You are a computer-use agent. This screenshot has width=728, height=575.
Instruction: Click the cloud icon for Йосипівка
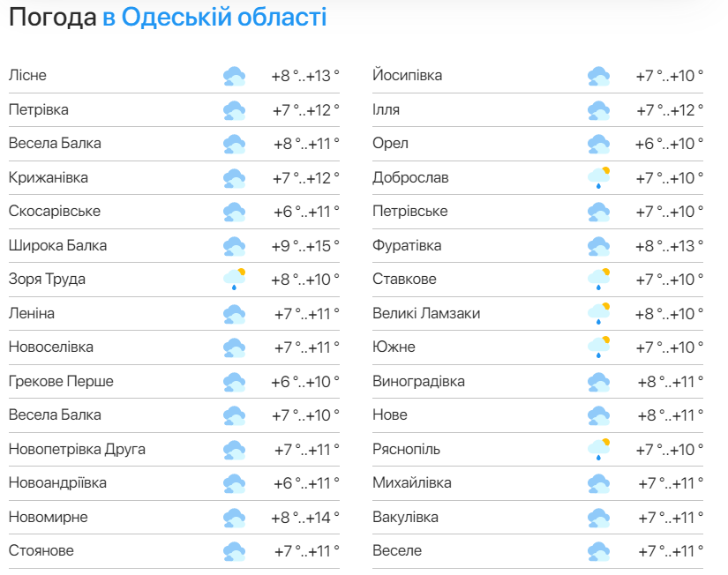click(x=598, y=77)
